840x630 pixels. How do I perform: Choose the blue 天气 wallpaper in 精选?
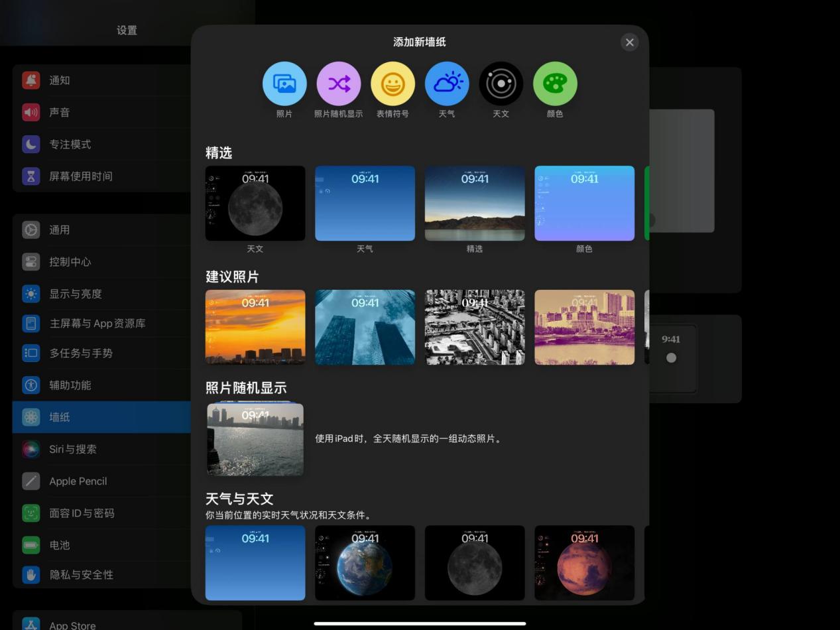(x=365, y=203)
